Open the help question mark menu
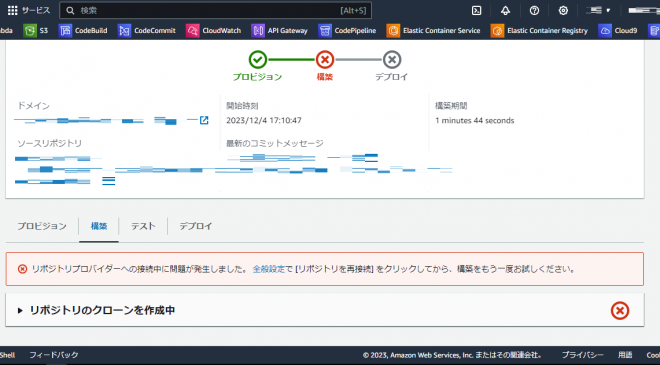660x365 pixels. click(534, 11)
